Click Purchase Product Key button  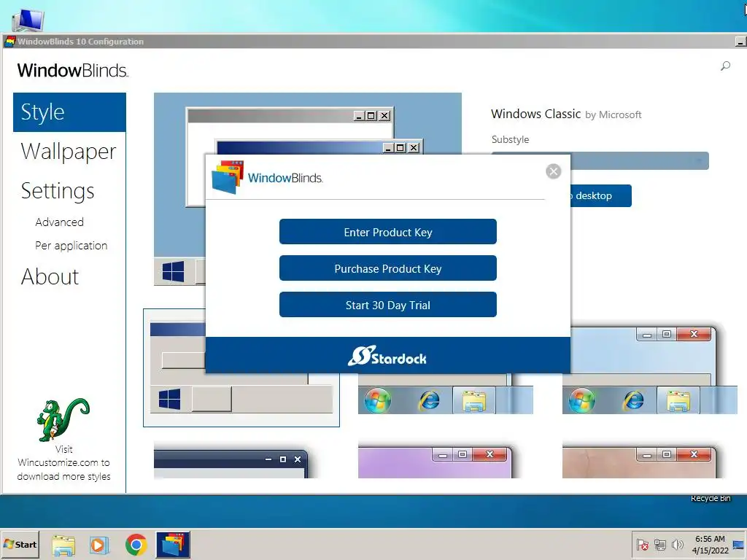[x=388, y=268]
